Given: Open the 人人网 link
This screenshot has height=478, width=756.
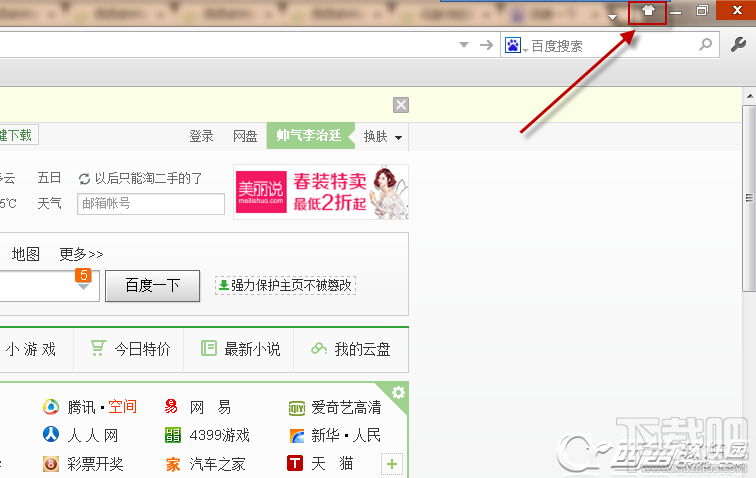Looking at the screenshot, I should pos(93,436).
